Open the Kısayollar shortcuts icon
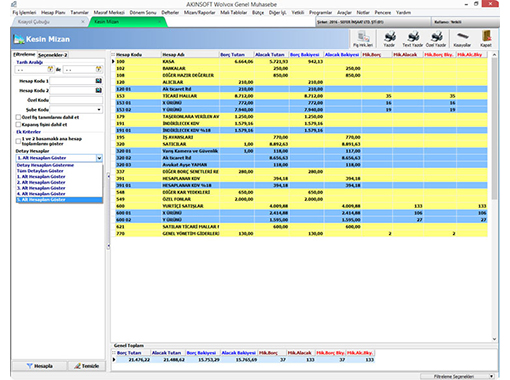This screenshot has width=510, height=380. click(462, 39)
